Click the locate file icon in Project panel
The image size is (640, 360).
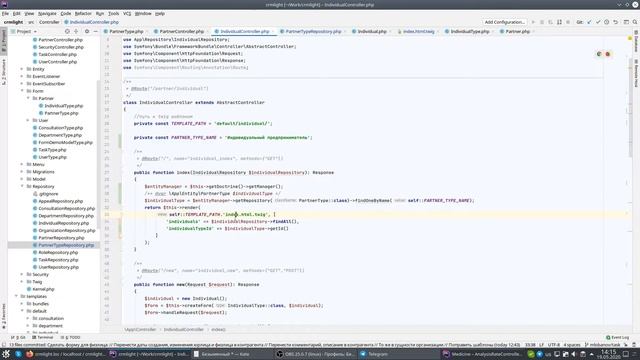(x=67, y=31)
